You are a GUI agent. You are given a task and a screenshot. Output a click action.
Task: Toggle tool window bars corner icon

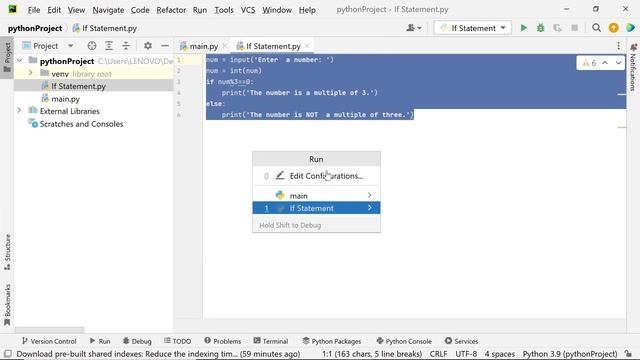coord(8,353)
